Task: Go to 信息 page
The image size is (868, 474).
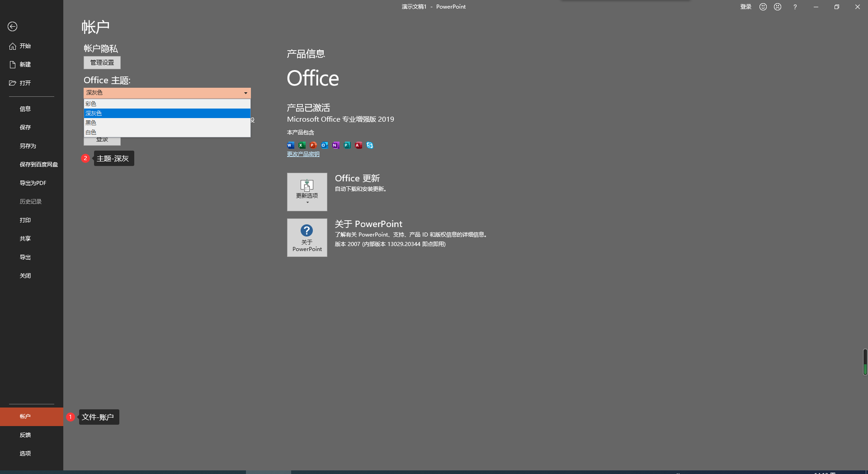Action: coord(25,109)
